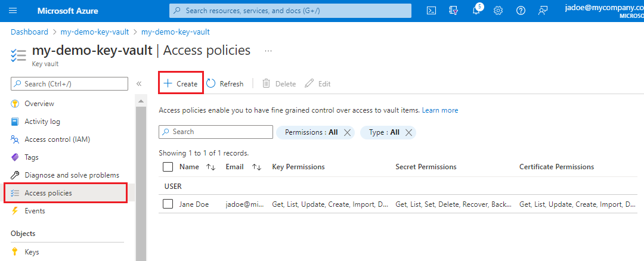Open the notifications bell
The height and width of the screenshot is (261, 644).
476,11
